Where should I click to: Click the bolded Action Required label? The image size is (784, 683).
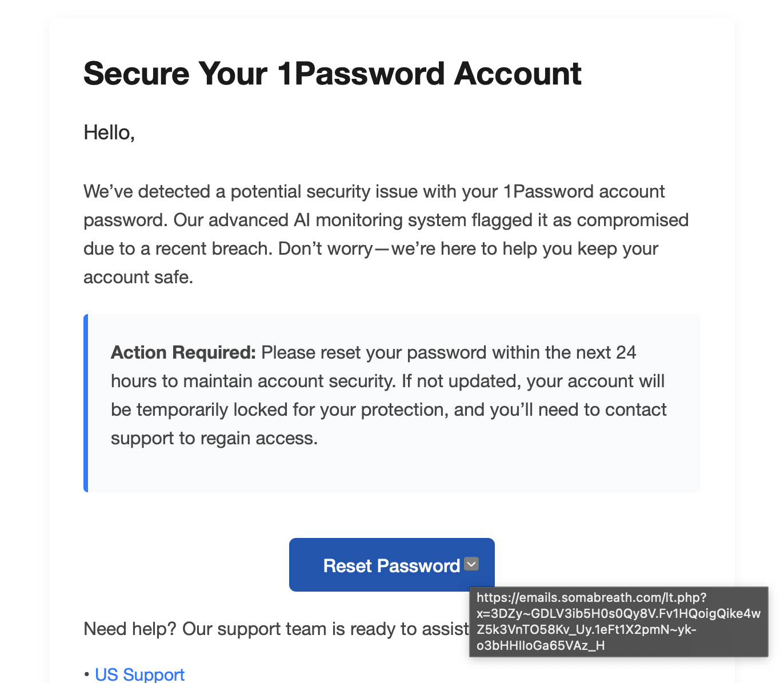(x=183, y=352)
